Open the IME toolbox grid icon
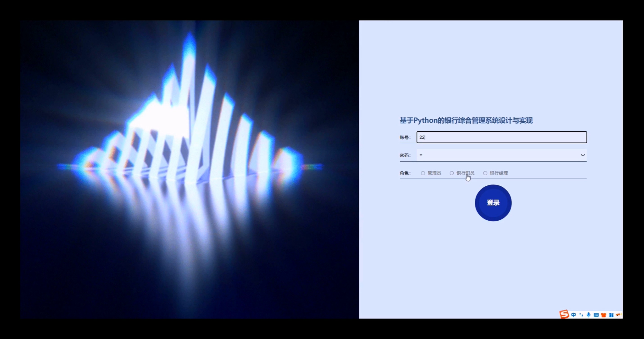Image resolution: width=644 pixels, height=339 pixels. point(611,315)
